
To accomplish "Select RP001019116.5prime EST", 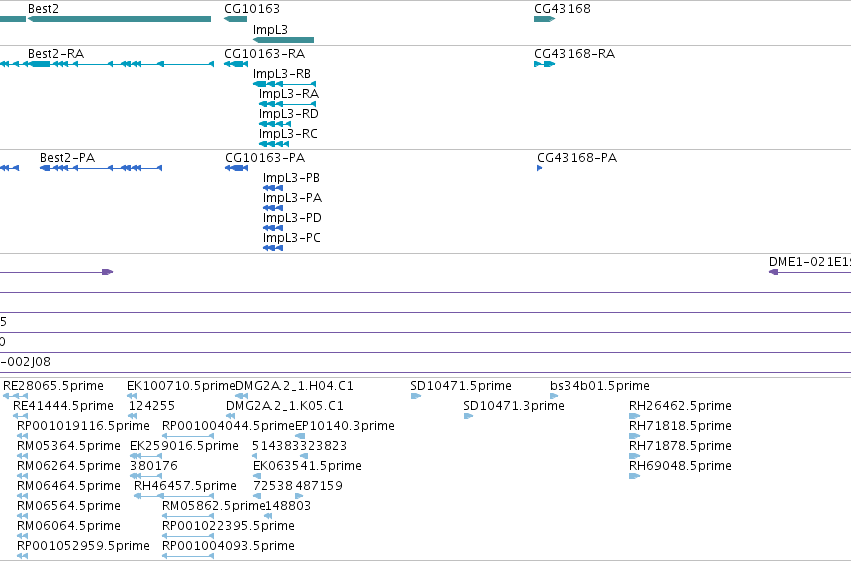I will pos(22,436).
